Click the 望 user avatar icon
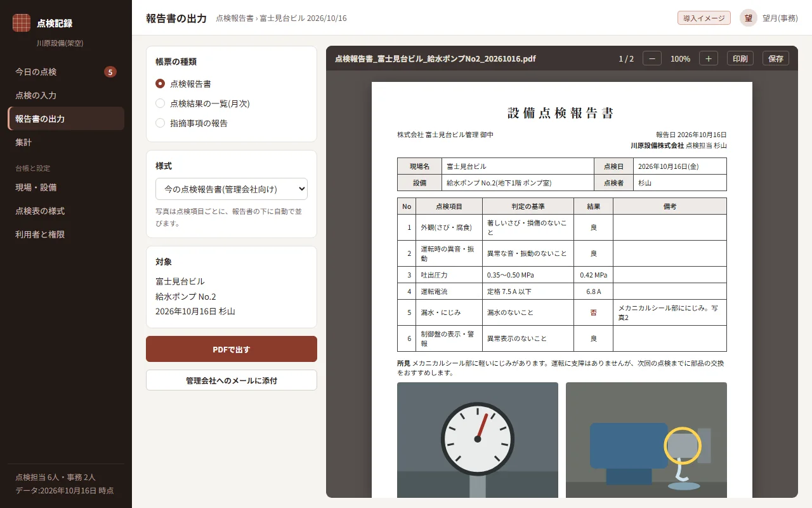 (749, 18)
